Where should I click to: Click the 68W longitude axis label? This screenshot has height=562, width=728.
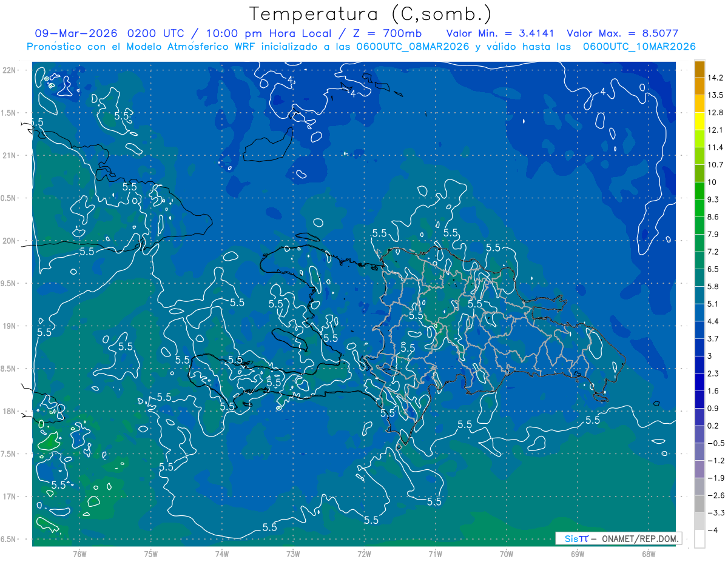click(x=649, y=554)
